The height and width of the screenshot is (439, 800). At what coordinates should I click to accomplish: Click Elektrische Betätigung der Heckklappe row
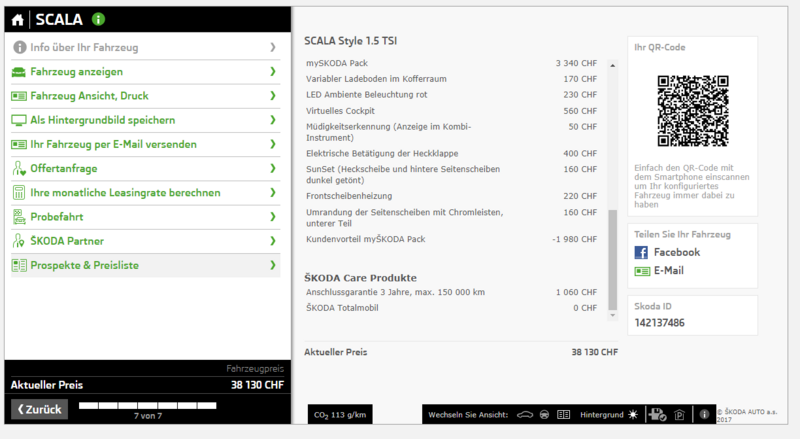(x=452, y=154)
